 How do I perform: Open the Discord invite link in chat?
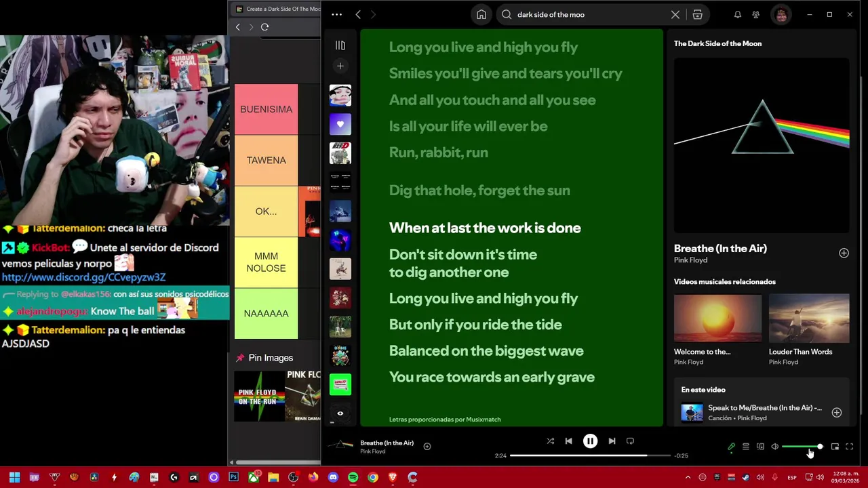pyautogui.click(x=83, y=277)
